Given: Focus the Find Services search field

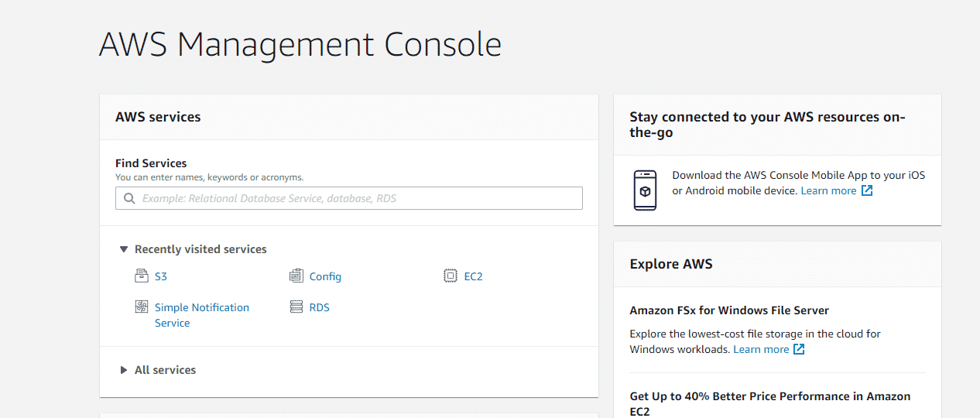Looking at the screenshot, I should pos(349,198).
